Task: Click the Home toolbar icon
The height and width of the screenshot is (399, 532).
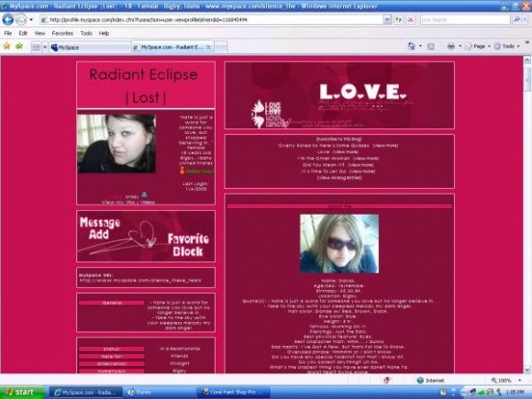Action: point(411,46)
